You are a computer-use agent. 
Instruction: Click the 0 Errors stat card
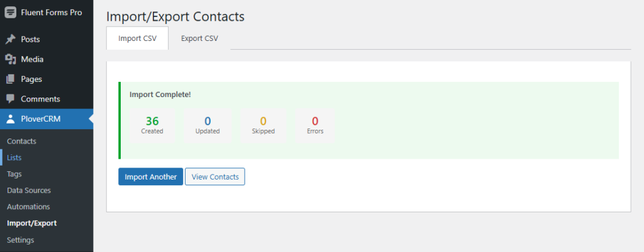coord(315,125)
